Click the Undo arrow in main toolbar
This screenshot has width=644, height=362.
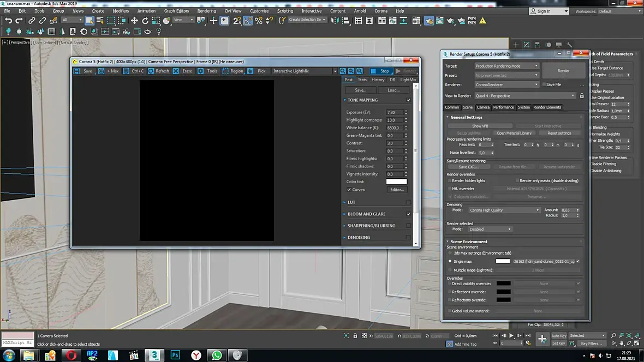tap(8, 21)
